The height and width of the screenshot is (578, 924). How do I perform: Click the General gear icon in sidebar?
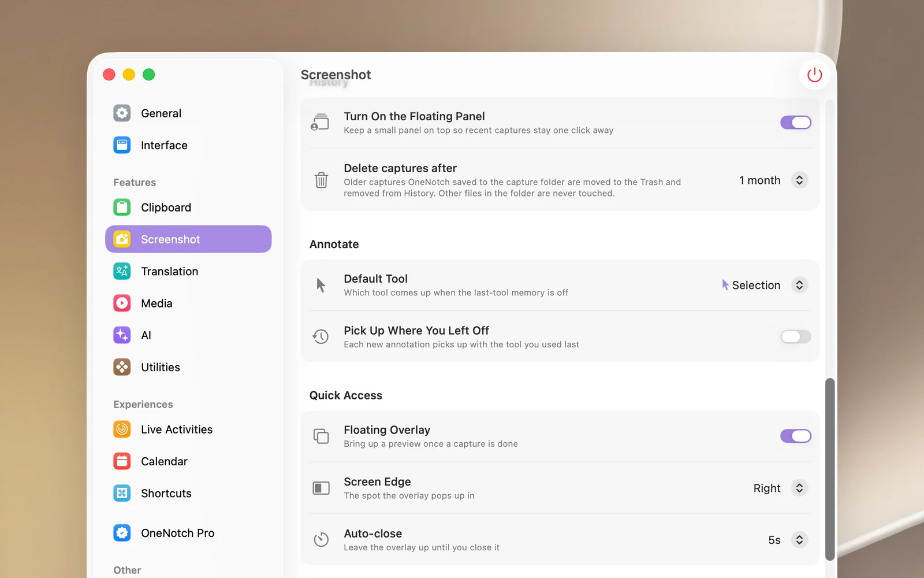pos(122,113)
